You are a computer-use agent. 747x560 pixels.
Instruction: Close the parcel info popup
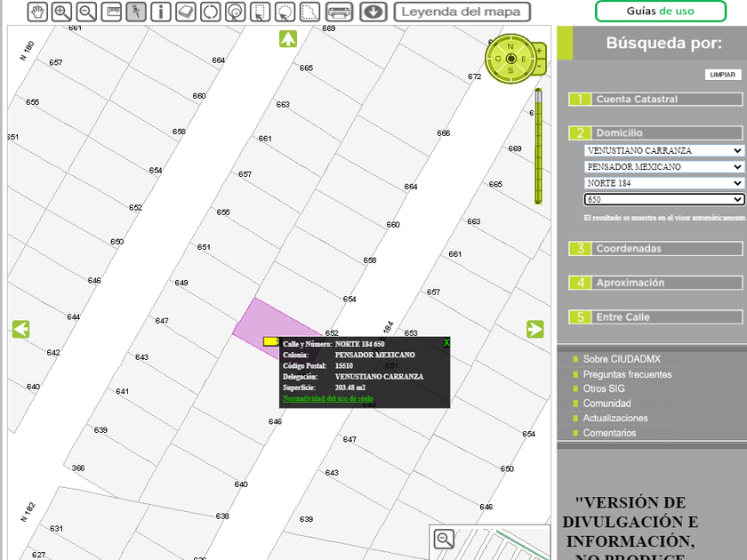point(446,343)
